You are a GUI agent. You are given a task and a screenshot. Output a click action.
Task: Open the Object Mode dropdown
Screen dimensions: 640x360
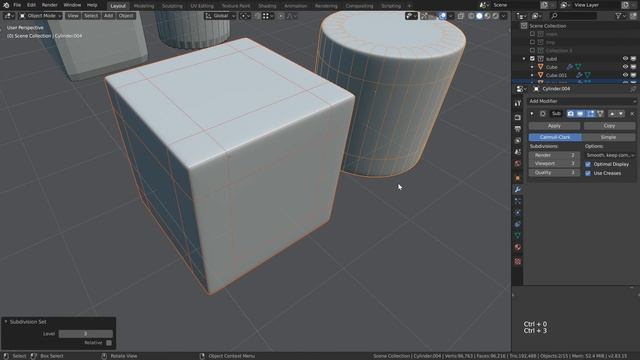40,16
